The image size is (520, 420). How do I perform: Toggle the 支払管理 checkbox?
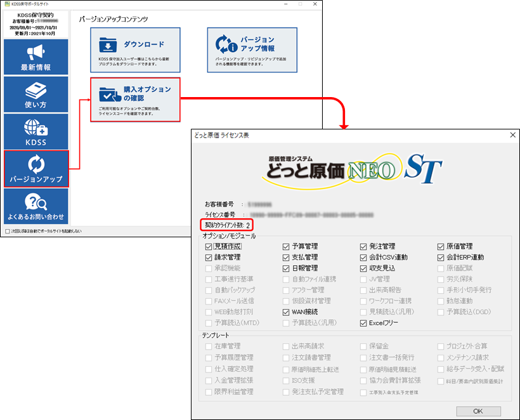tap(286, 258)
